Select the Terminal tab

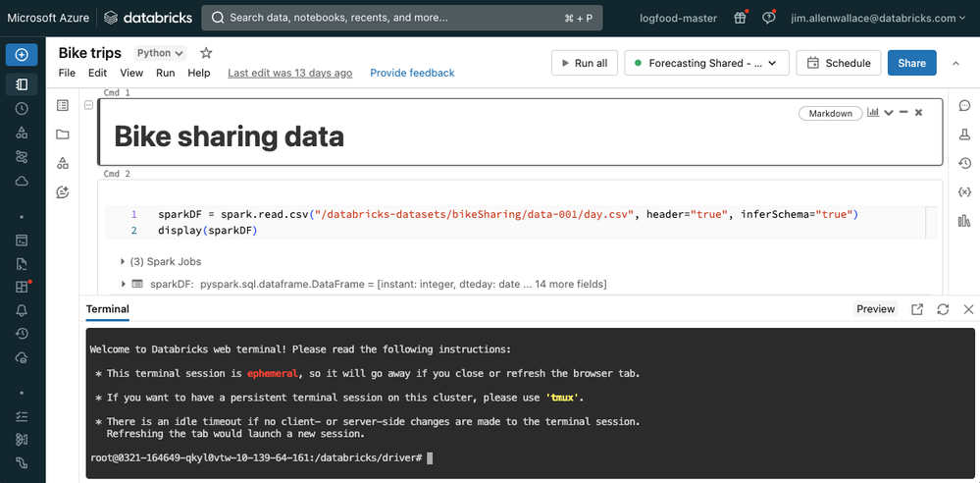tap(107, 309)
